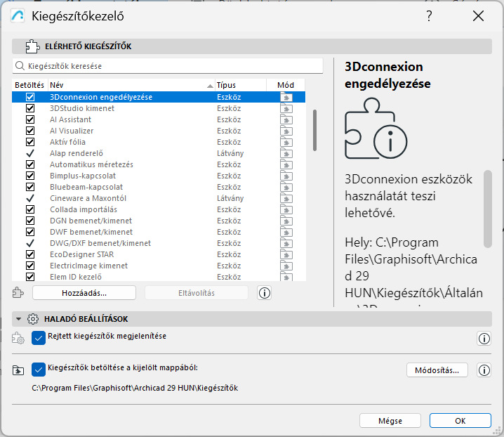Click the add-on list vertical scrollbar
This screenshot has height=437, width=504.
[314, 131]
